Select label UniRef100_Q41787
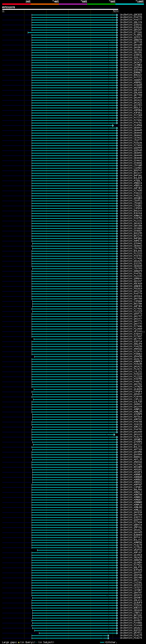This screenshot has width=146, height=644. click(x=131, y=316)
